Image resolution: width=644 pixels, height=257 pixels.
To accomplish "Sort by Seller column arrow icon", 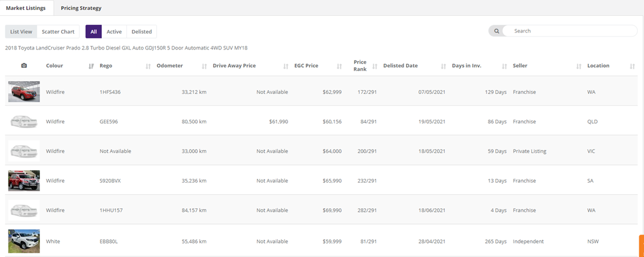I will tap(579, 66).
